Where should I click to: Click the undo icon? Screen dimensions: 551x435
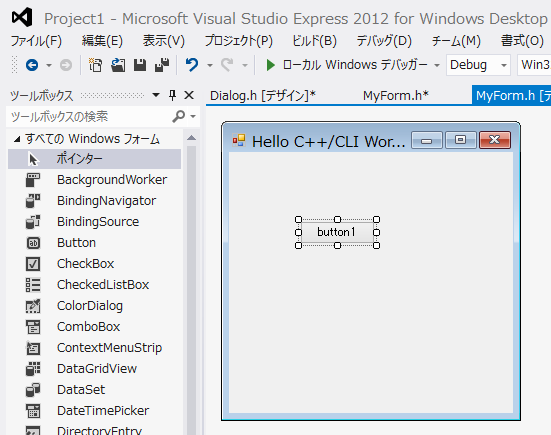(x=192, y=65)
